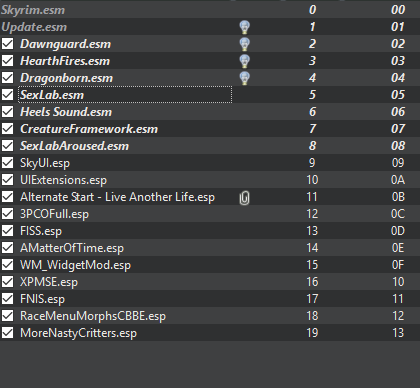
Task: Click the AMatterOfTime.esp plugin name
Action: coord(72,248)
